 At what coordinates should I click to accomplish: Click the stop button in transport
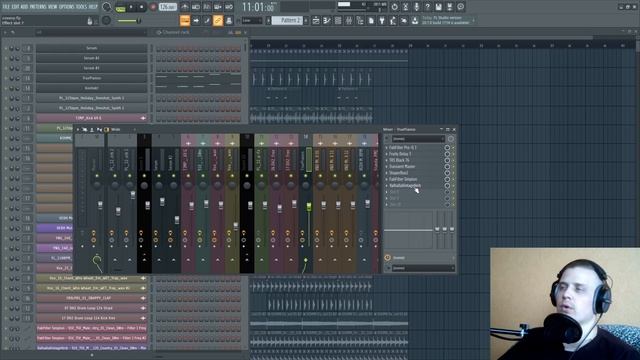click(142, 7)
